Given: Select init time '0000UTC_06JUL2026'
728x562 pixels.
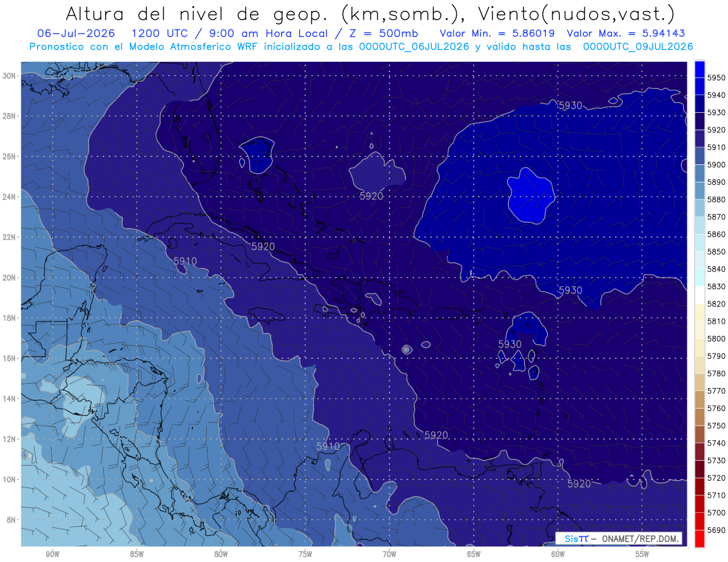Looking at the screenshot, I should click(x=414, y=46).
